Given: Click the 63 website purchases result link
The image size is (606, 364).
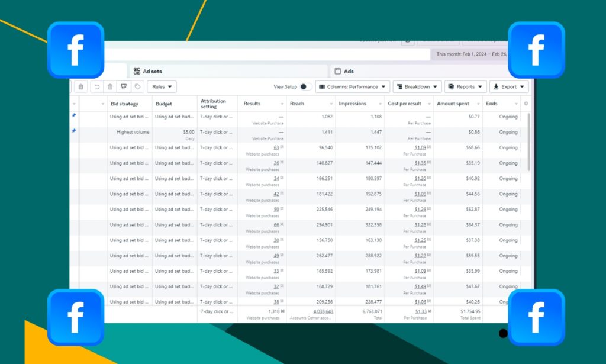Looking at the screenshot, I should tap(276, 147).
